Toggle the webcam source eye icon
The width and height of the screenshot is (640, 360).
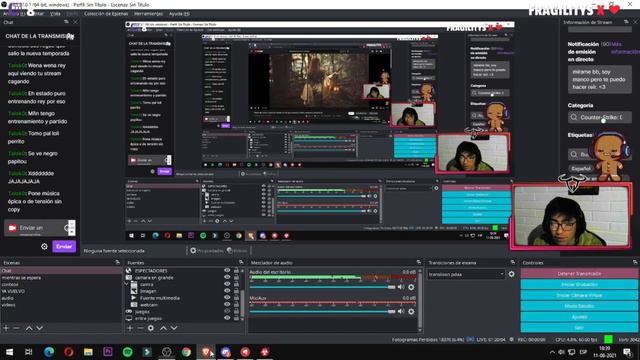click(227, 304)
